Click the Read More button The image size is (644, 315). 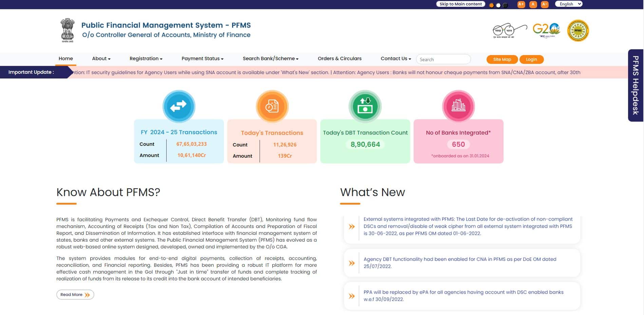[75, 295]
